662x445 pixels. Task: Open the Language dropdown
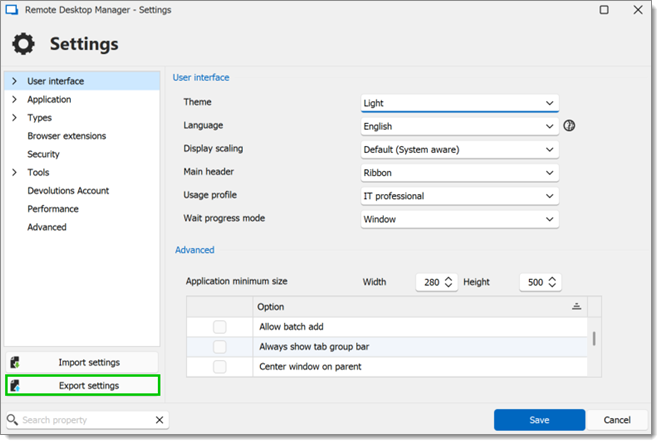[460, 126]
